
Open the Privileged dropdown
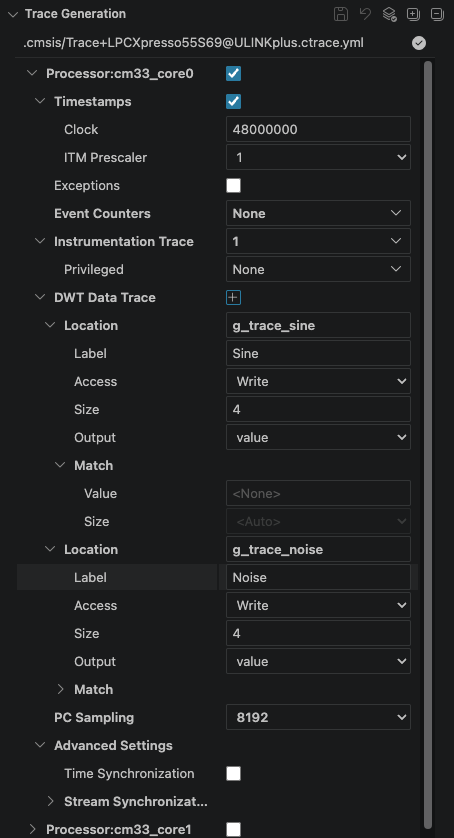318,269
